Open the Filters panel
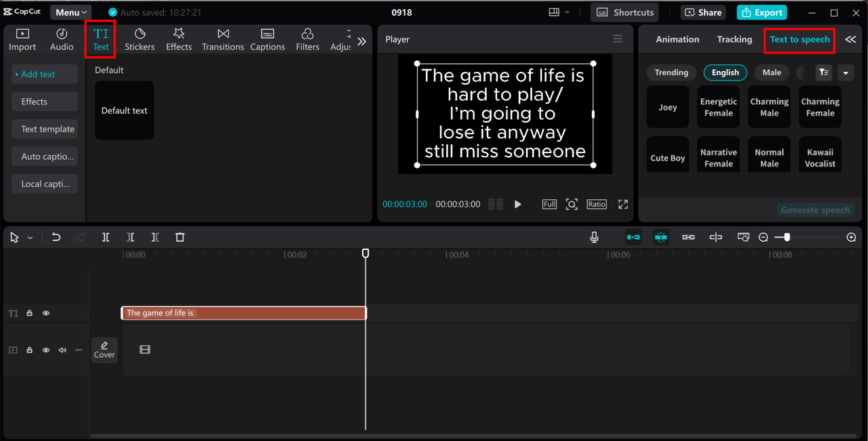This screenshot has width=868, height=441. pos(307,40)
